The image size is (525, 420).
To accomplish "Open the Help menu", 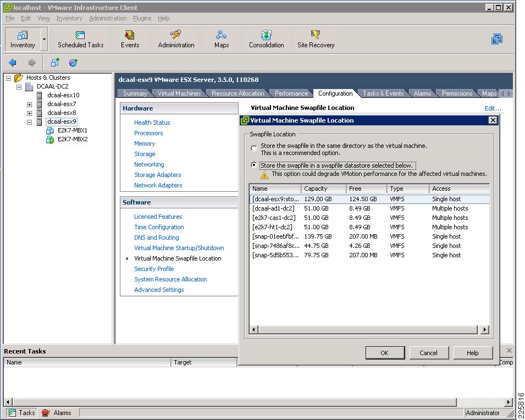I will [x=163, y=18].
